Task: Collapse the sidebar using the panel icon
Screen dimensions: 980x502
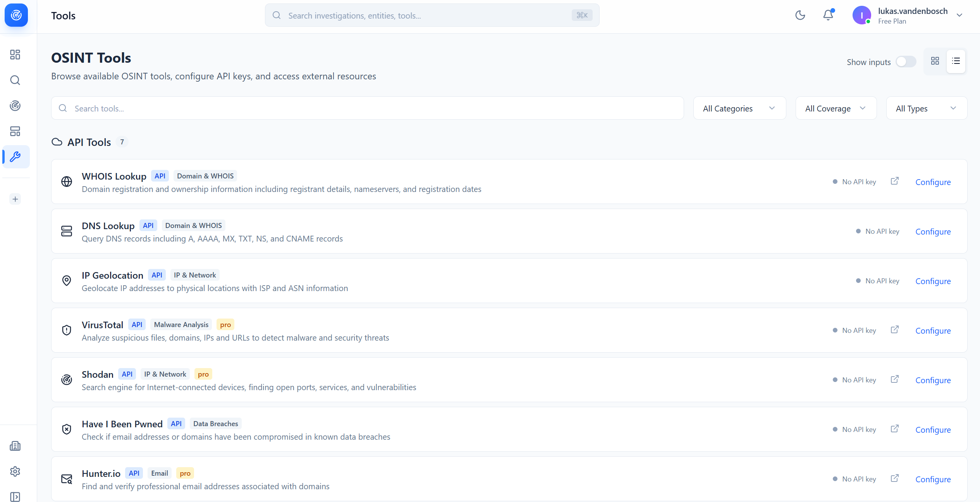Action: 15,497
